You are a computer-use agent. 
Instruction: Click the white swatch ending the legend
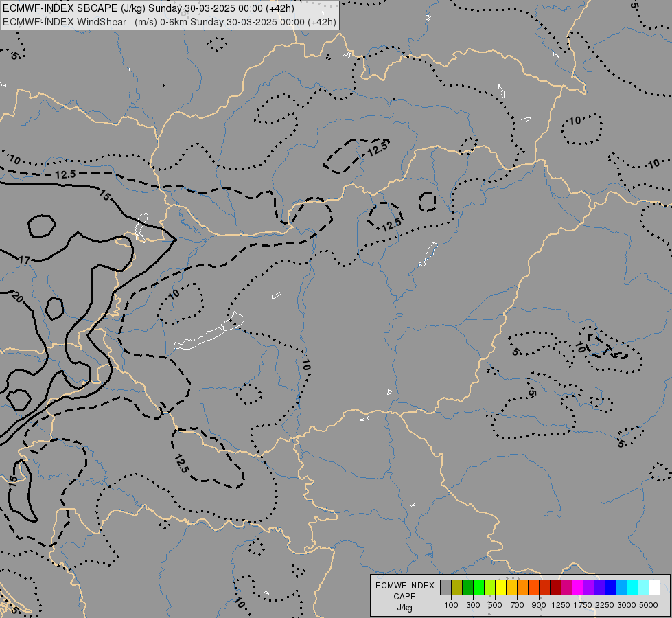click(654, 587)
